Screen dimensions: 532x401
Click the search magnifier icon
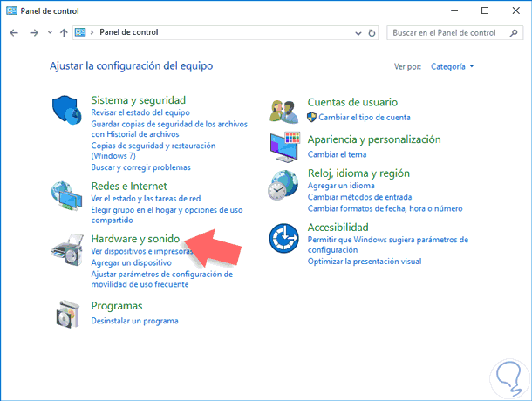(x=514, y=33)
